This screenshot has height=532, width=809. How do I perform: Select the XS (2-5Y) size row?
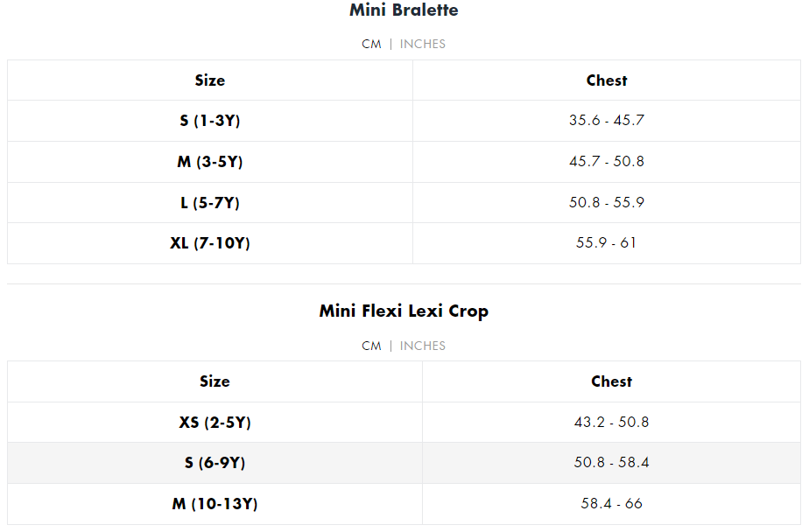click(x=404, y=423)
